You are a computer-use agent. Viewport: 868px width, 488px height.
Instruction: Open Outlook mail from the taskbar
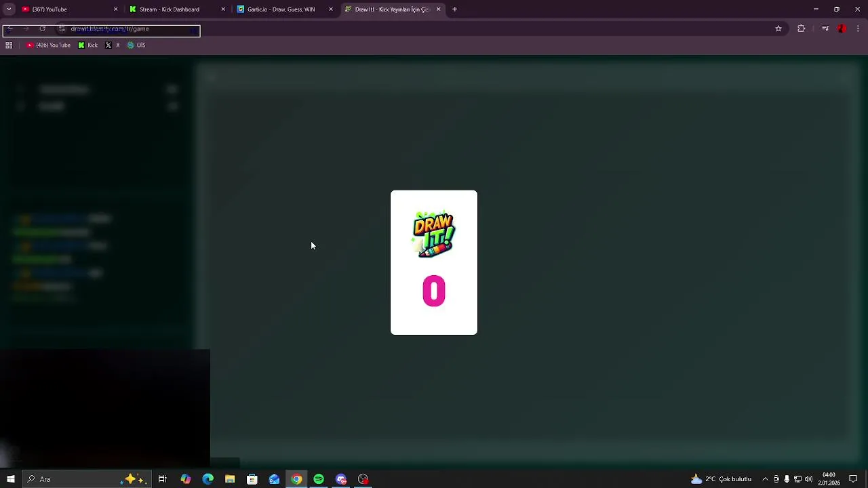pyautogui.click(x=274, y=479)
